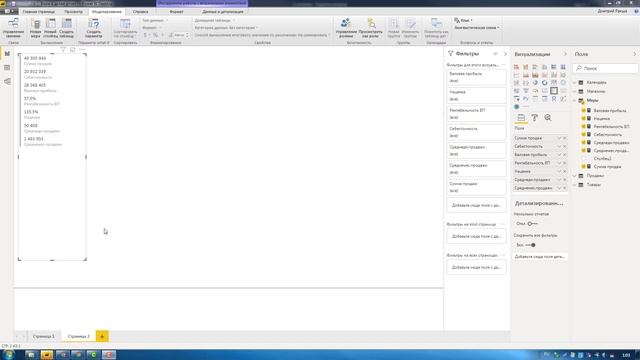Open the Modeling (Моделирование) ribbon tab
The height and width of the screenshot is (360, 640).
click(x=107, y=12)
